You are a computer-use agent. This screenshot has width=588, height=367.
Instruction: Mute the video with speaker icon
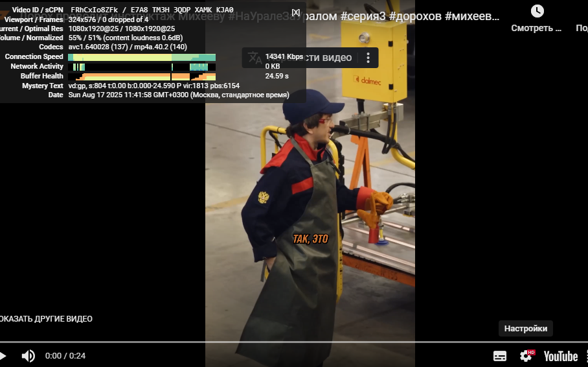(x=28, y=356)
